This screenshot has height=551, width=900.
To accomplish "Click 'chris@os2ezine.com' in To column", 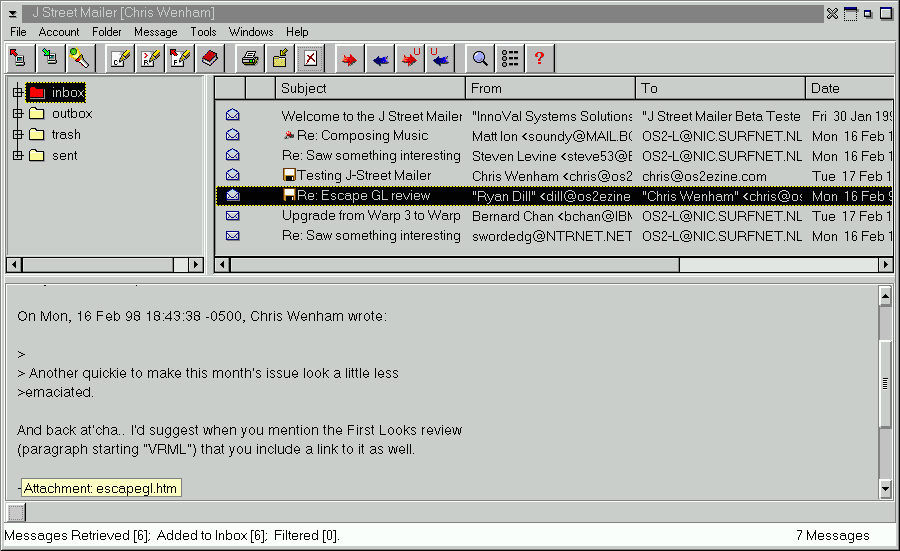I will tap(704, 176).
